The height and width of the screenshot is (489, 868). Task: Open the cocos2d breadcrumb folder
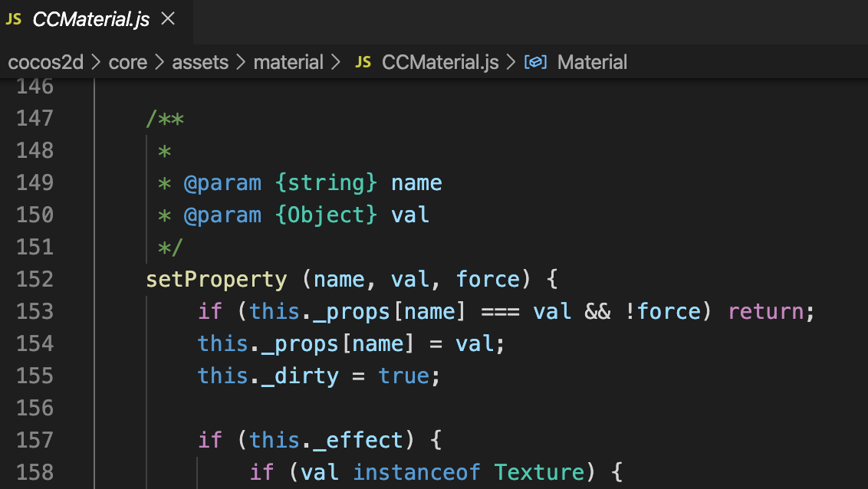point(45,62)
